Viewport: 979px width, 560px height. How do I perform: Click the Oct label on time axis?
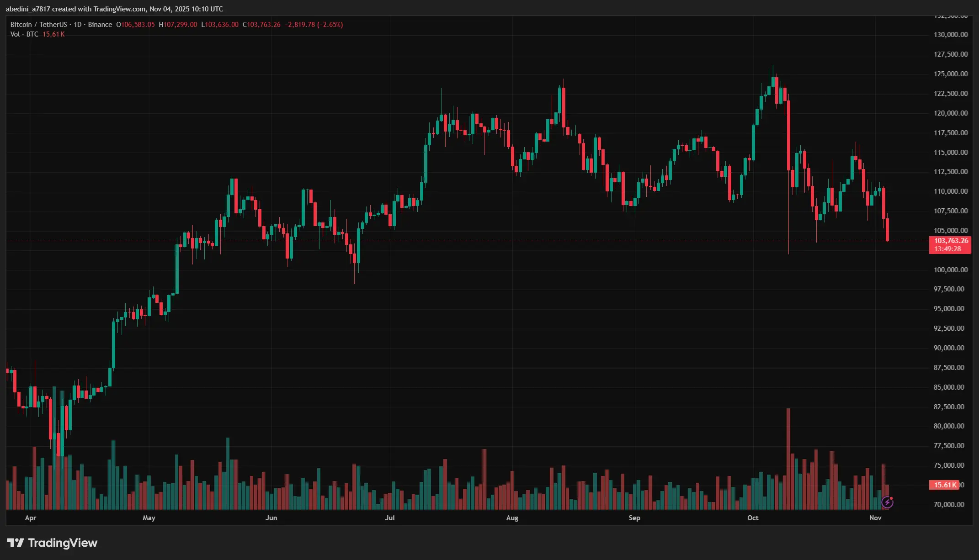point(753,518)
